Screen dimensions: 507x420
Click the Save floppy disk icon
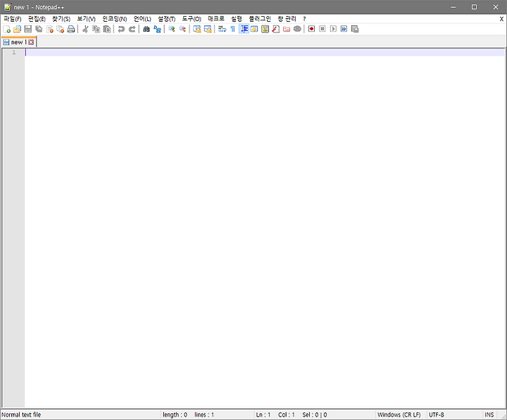pos(28,29)
